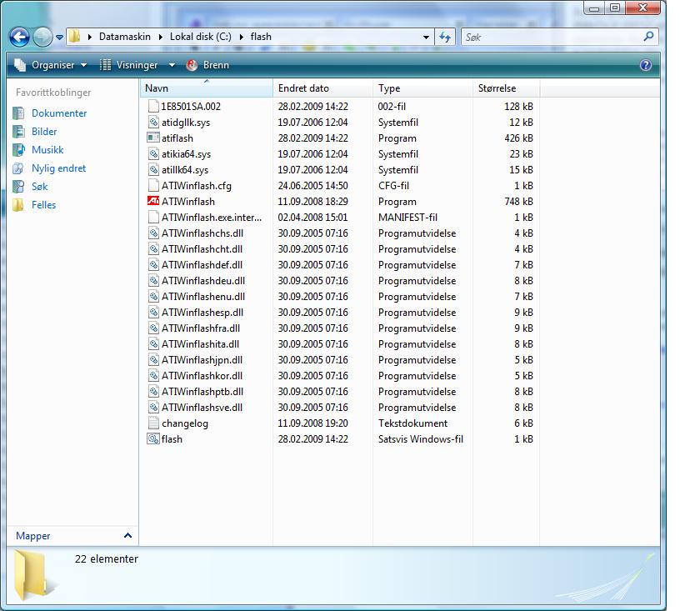Open the Organiser menu
This screenshot has height=611, width=700.
coord(51,65)
